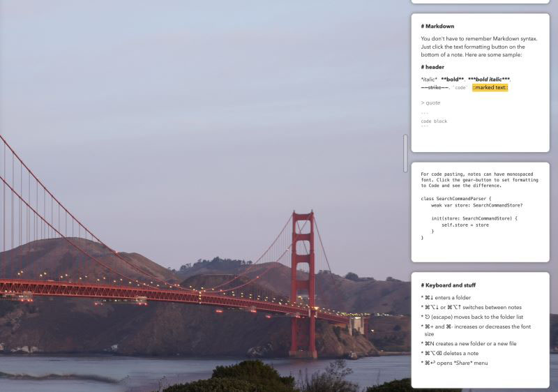The width and height of the screenshot is (558, 392).
Task: Click the 'enters a folder' shortcut line
Action: pos(447,298)
